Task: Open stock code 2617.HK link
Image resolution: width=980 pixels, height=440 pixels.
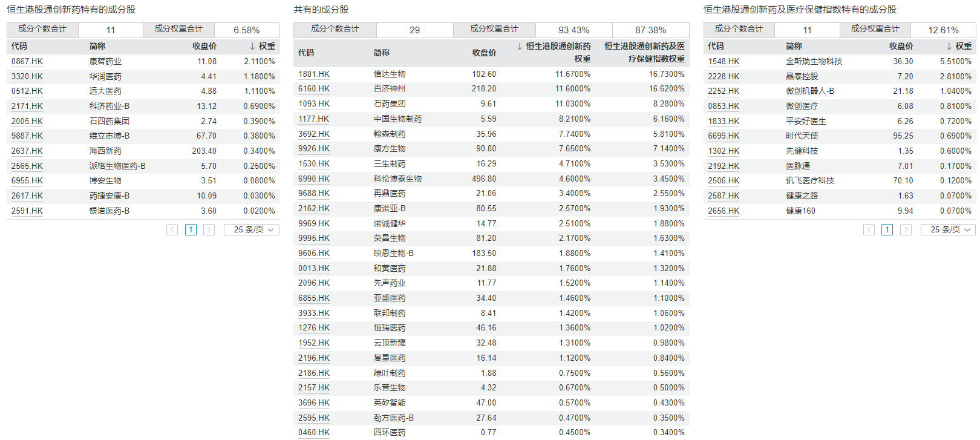Action: click(27, 196)
